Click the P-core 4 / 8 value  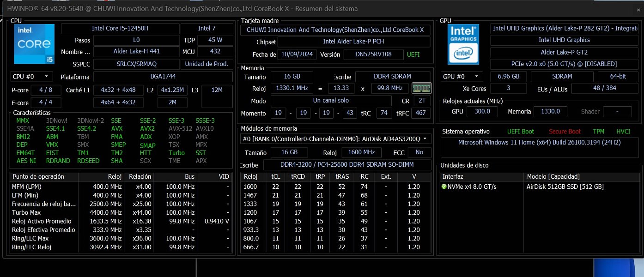click(46, 90)
